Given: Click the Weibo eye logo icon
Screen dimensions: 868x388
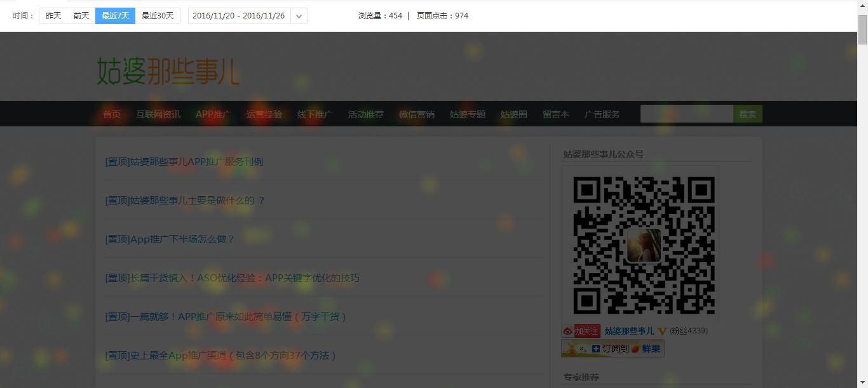Looking at the screenshot, I should (567, 331).
